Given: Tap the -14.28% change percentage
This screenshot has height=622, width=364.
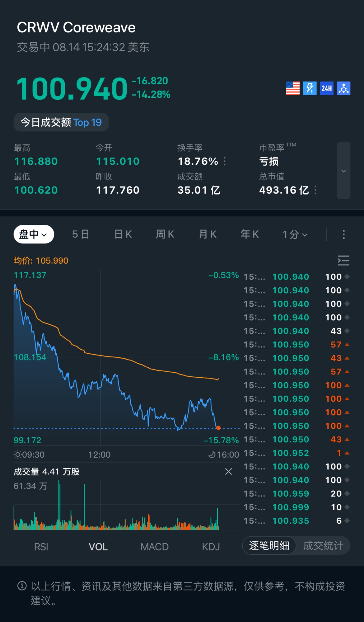Looking at the screenshot, I should coord(151,94).
